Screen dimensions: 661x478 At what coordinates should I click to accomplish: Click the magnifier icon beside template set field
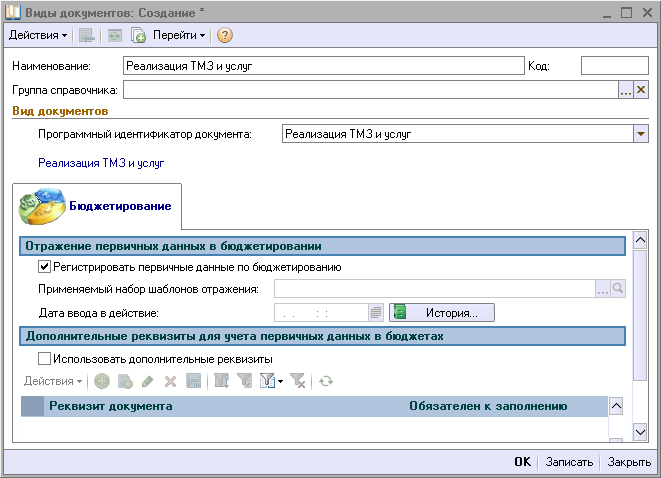618,289
